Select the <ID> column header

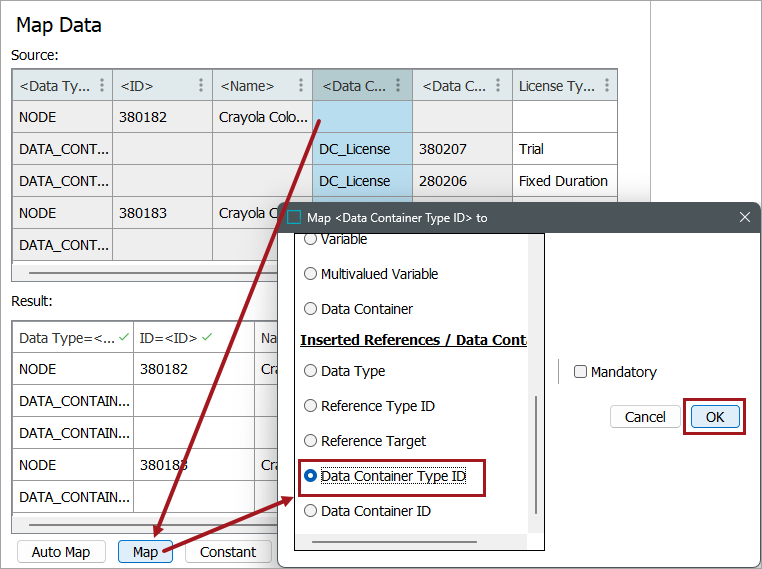pyautogui.click(x=163, y=86)
